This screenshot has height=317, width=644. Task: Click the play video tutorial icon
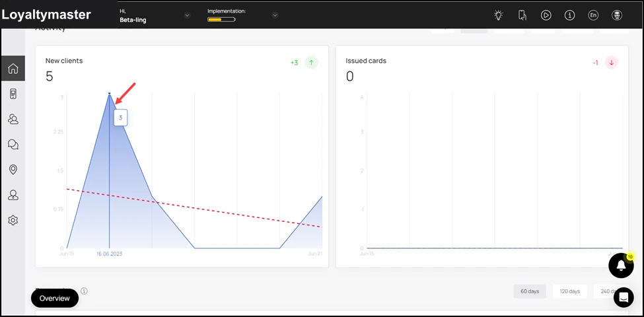[x=546, y=15]
